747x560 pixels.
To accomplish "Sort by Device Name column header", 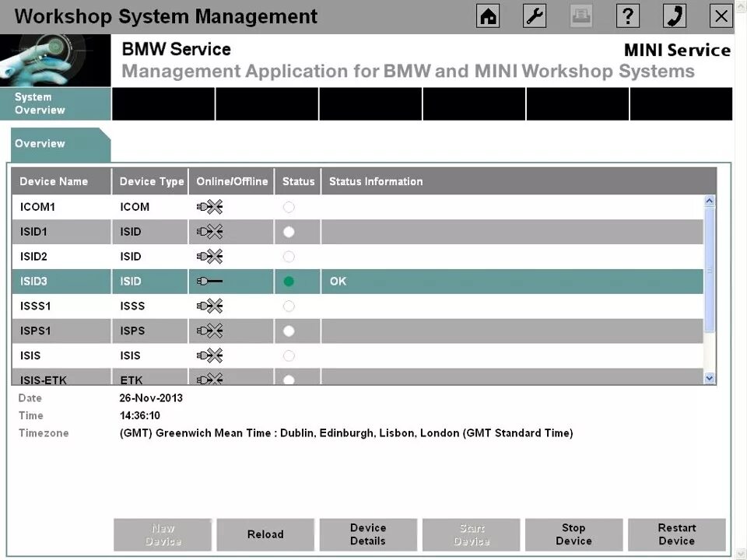I will [x=61, y=181].
